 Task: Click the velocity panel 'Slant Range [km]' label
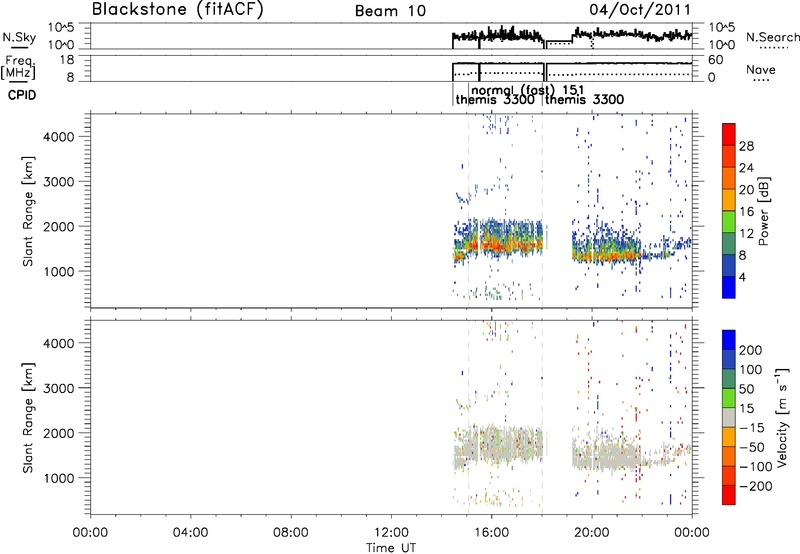pos(28,417)
